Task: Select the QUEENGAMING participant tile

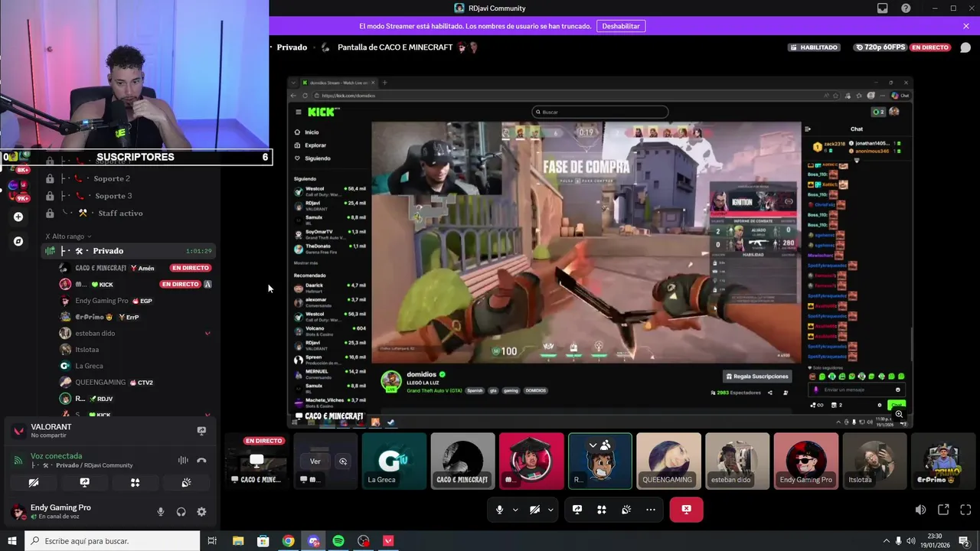Action: (668, 461)
